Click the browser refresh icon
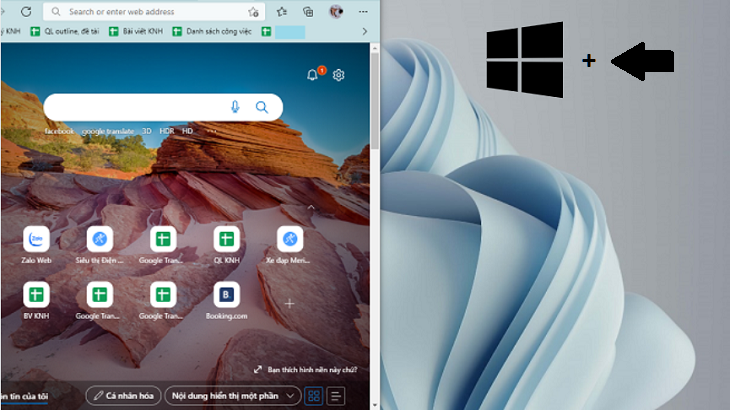Image resolution: width=730 pixels, height=410 pixels. click(26, 12)
